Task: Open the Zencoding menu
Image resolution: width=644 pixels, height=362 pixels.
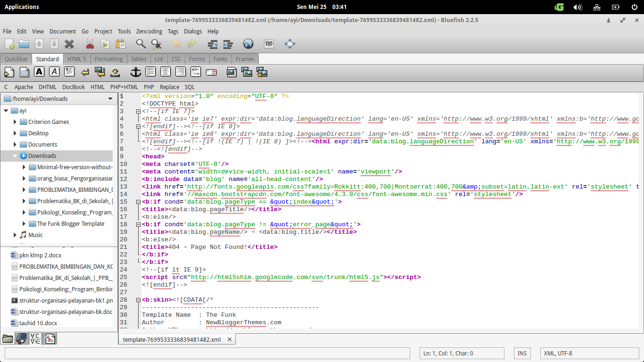Action: 149,32
